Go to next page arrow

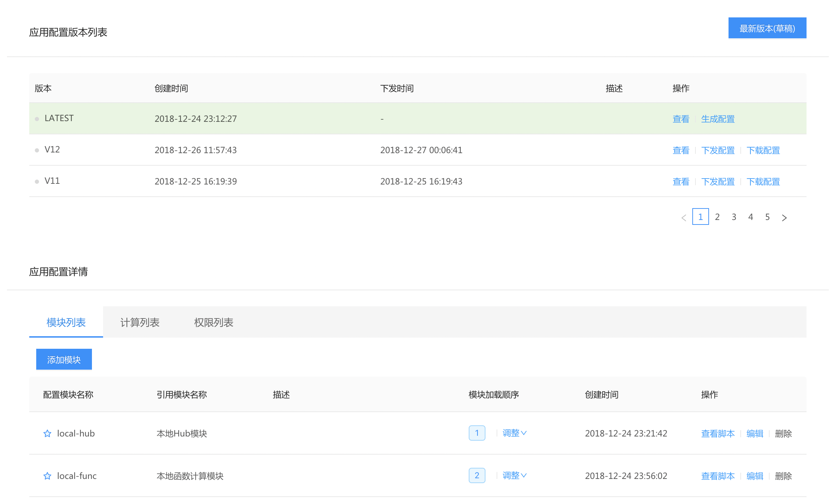click(x=784, y=218)
